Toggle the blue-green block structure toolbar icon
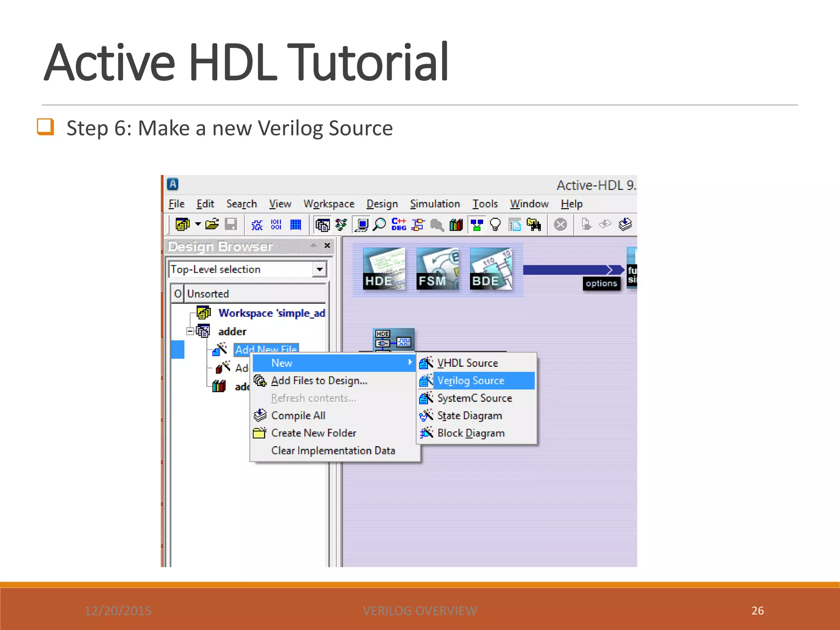840x630 pixels. [x=477, y=225]
